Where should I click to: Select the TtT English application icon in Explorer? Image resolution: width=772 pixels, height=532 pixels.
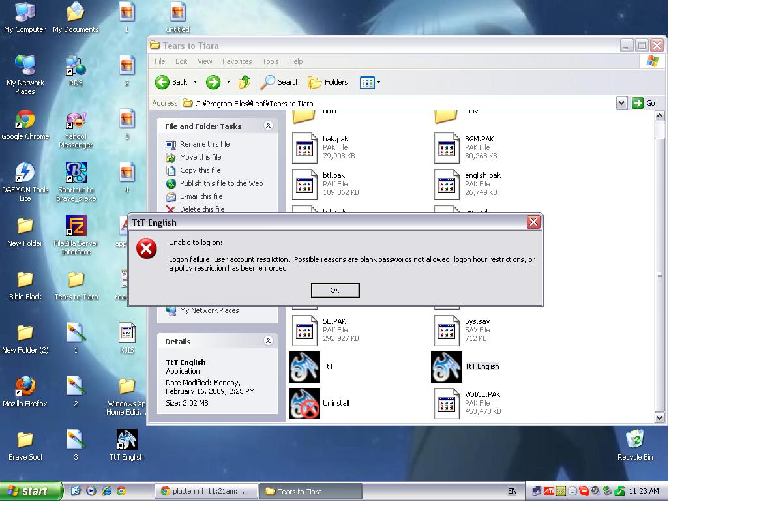coord(447,366)
